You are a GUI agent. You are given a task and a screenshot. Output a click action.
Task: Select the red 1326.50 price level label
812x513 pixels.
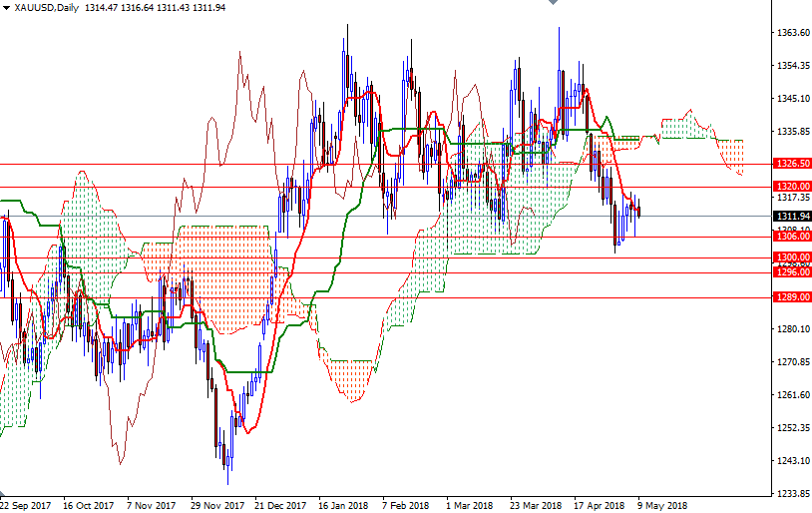click(791, 163)
